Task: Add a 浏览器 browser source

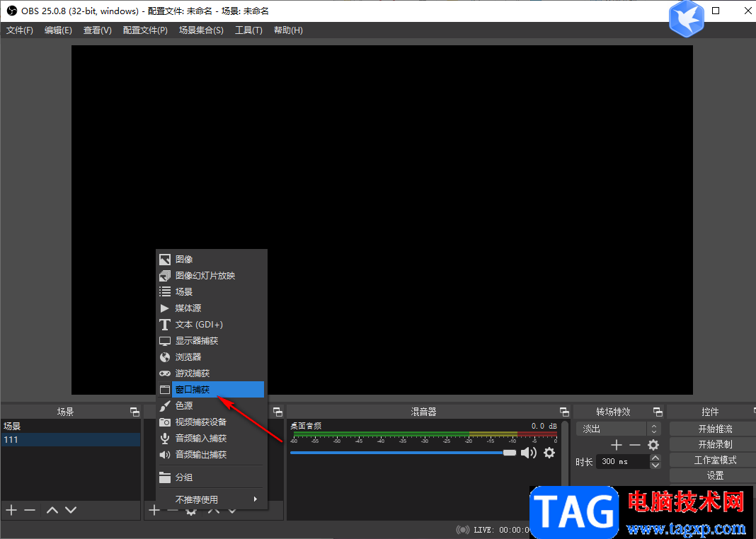Action: [211, 357]
